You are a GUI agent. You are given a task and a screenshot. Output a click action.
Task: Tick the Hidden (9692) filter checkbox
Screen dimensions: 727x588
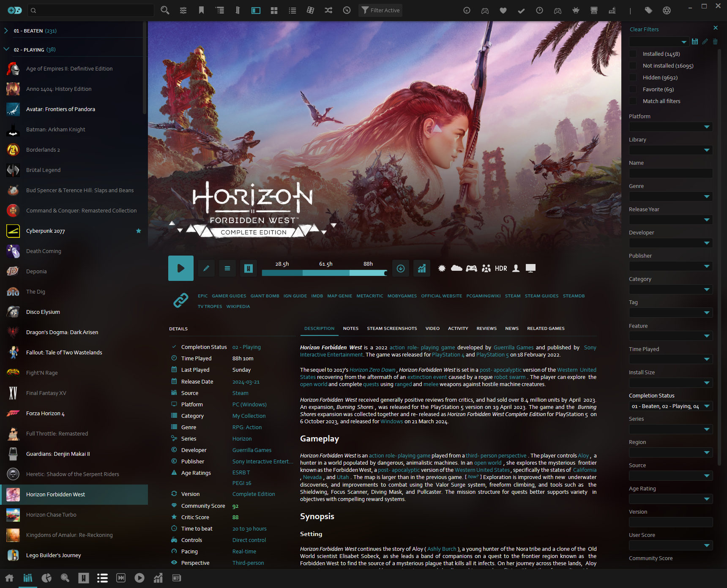point(633,78)
